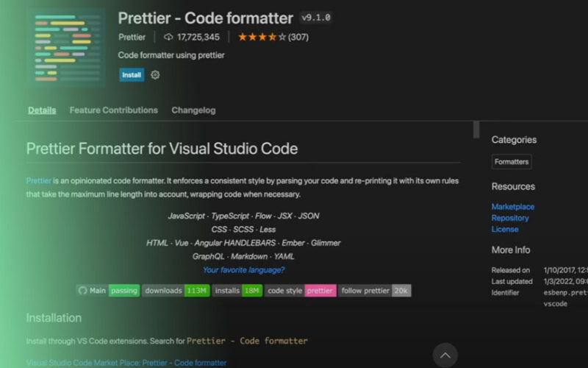Click the 17,725,345 install count

198,37
